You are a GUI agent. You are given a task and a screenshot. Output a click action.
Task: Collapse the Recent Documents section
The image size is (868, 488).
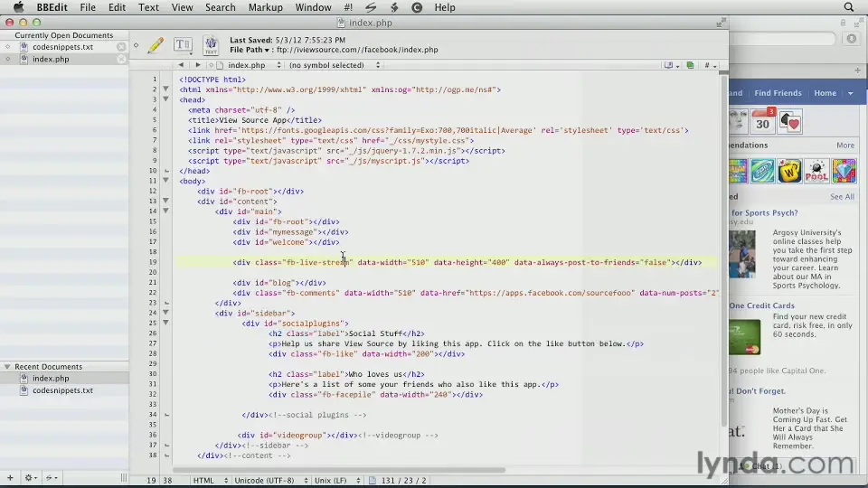tap(7, 366)
